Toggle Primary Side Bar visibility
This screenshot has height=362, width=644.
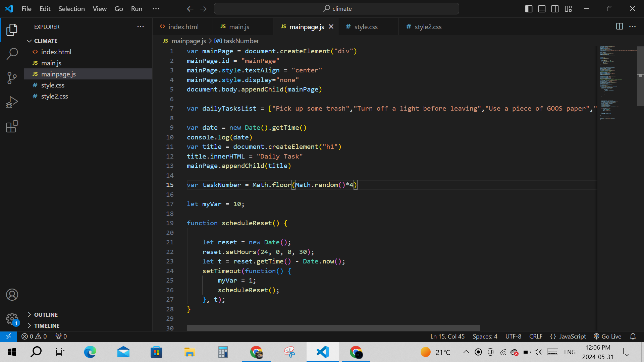click(x=529, y=9)
